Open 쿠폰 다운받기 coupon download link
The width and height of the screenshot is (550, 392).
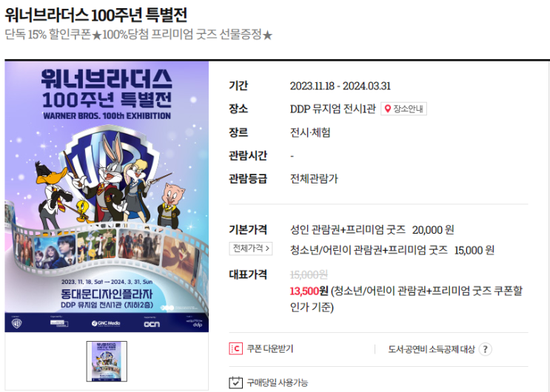pos(269,349)
